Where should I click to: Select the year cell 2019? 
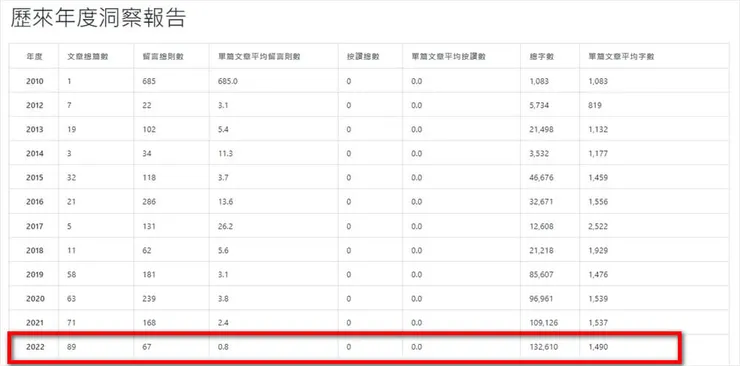tap(34, 274)
